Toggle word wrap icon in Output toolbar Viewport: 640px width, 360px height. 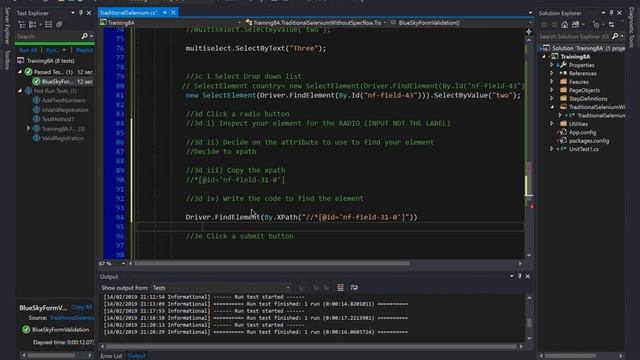click(354, 288)
